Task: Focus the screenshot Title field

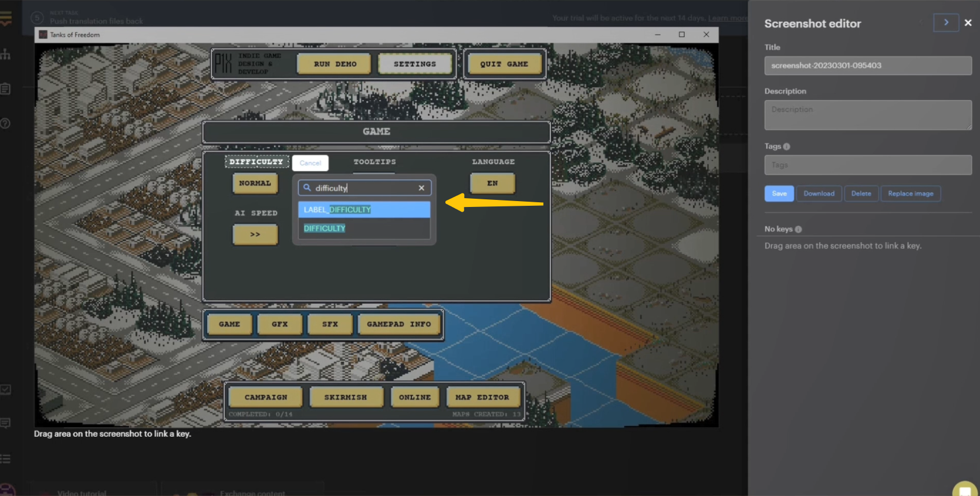Action: coord(868,66)
